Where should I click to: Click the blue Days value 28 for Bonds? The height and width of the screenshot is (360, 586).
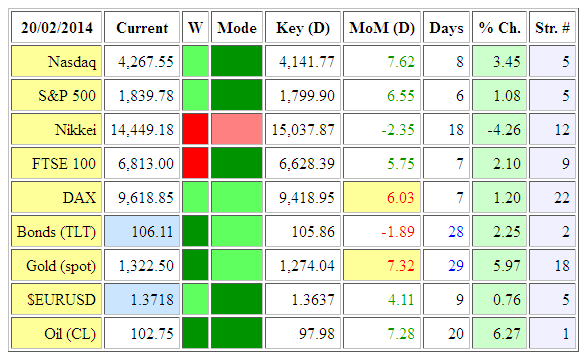446,231
